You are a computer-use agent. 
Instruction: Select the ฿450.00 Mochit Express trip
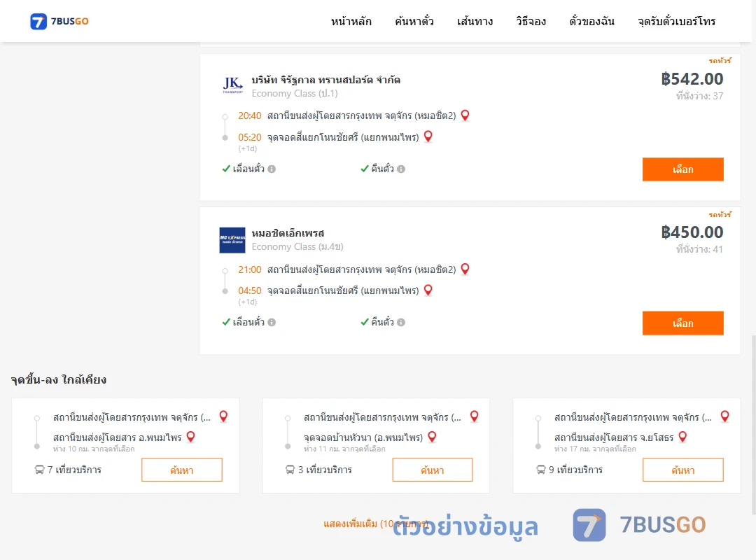tap(682, 323)
